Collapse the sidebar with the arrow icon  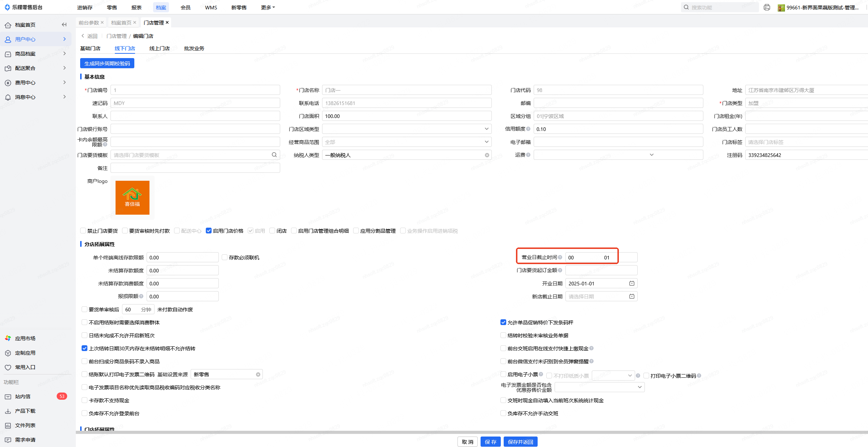click(x=64, y=25)
